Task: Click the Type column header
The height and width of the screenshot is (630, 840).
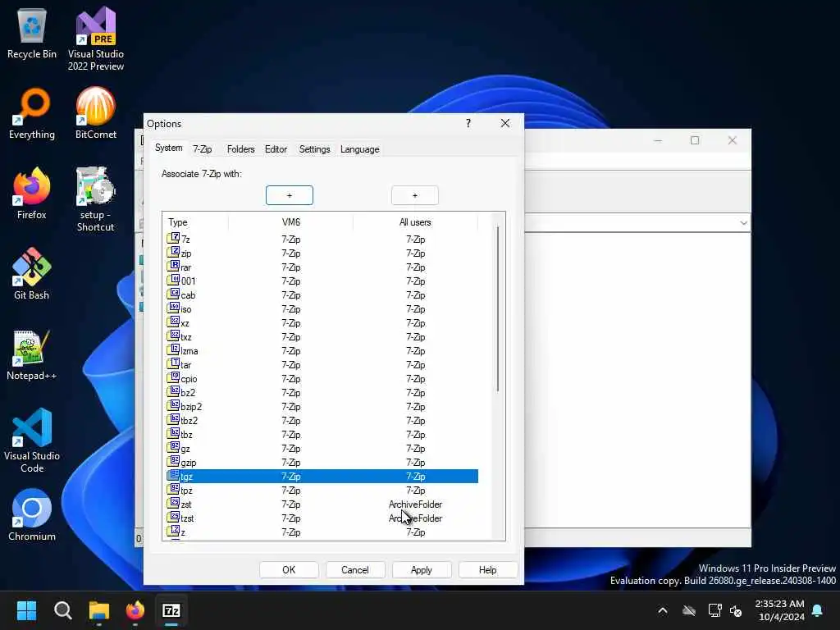Action: [195, 221]
